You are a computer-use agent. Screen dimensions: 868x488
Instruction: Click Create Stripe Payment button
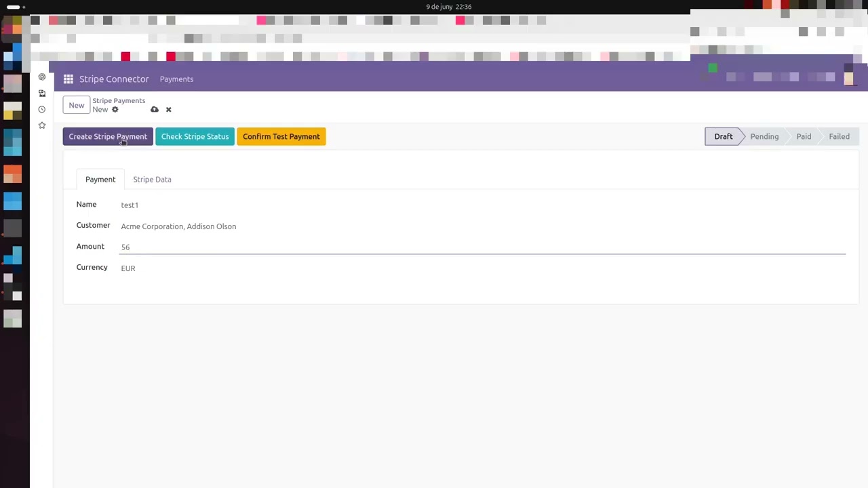click(108, 136)
